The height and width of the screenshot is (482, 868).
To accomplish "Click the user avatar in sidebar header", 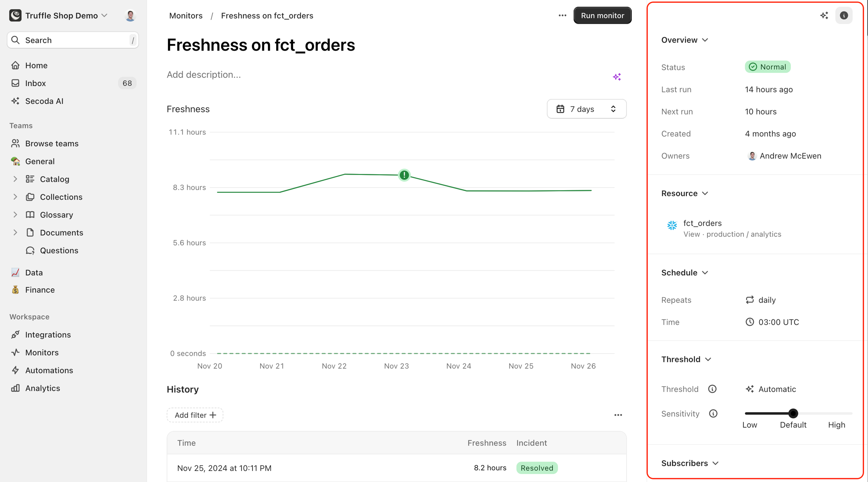I will (x=130, y=15).
